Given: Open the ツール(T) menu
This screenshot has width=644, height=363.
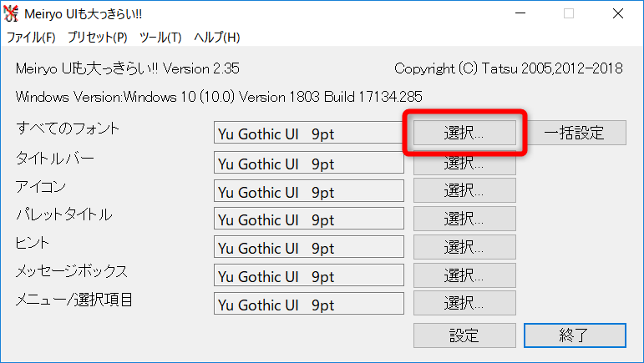Looking at the screenshot, I should coord(160,38).
